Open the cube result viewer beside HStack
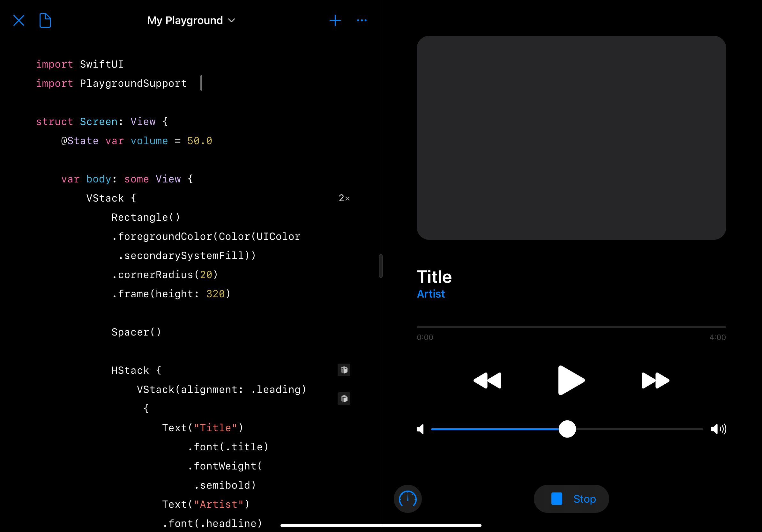Screen dimensions: 762x532 (344, 370)
